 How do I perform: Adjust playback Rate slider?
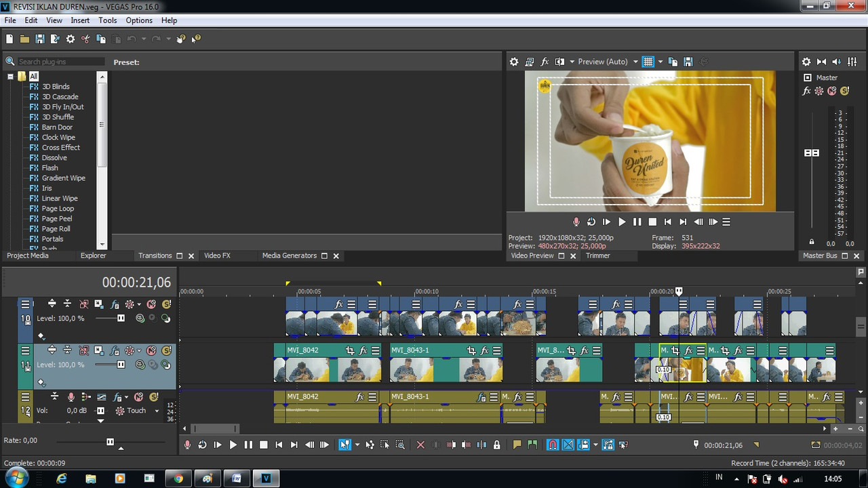tap(110, 442)
